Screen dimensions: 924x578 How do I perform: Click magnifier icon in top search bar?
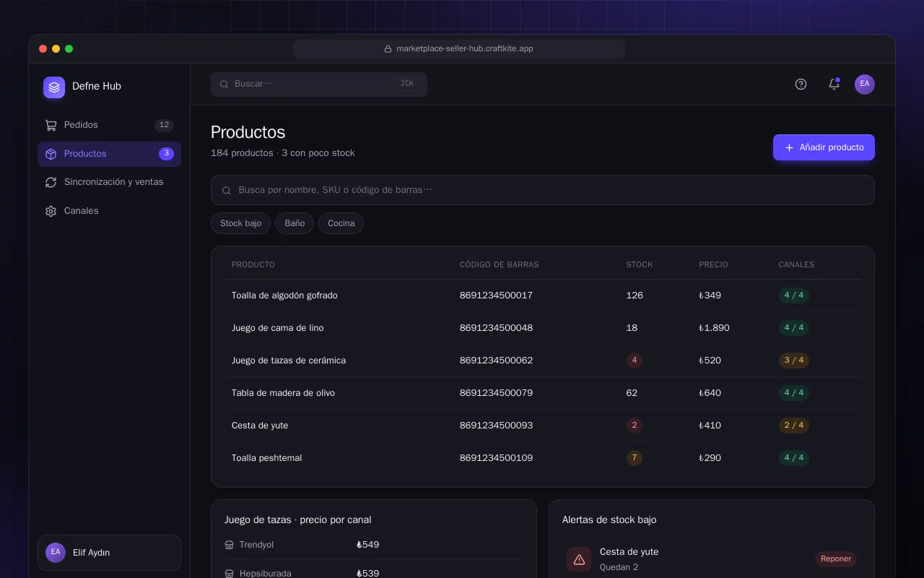tap(225, 84)
